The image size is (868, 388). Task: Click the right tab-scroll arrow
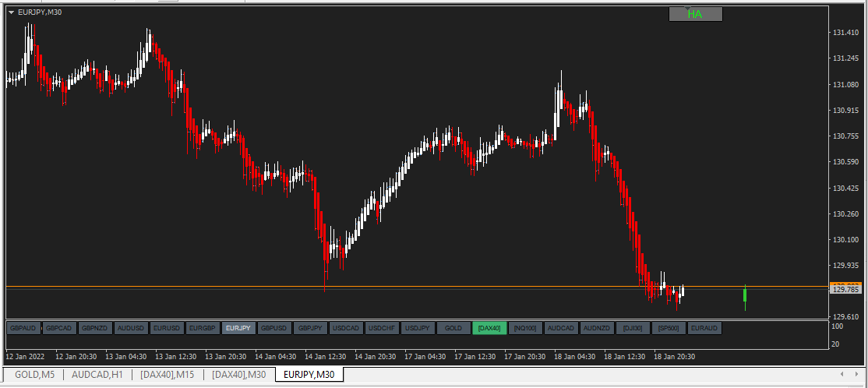(x=857, y=375)
